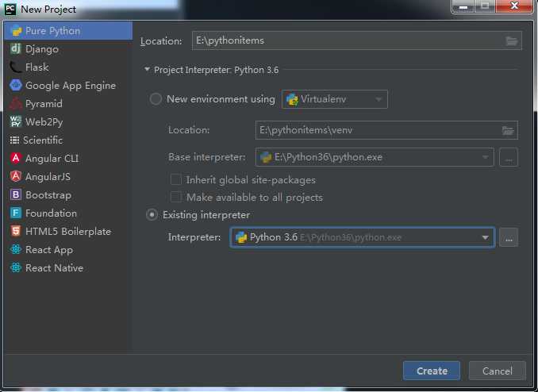
Task: Click Virtualenv python icon in dropdown
Action: pyautogui.click(x=292, y=99)
